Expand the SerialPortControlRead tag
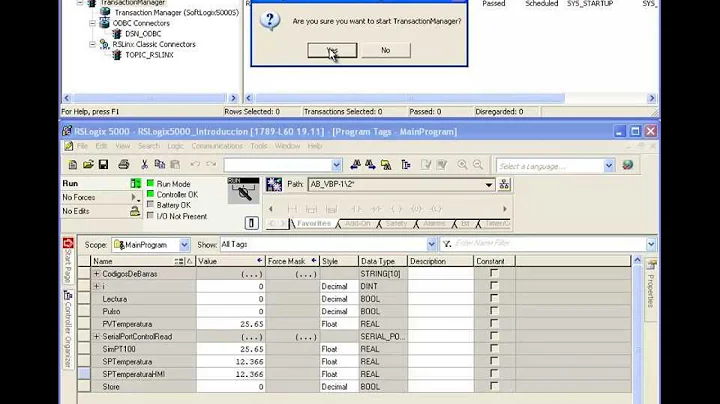Screen dimensions: 720x404 pyautogui.click(x=96, y=337)
